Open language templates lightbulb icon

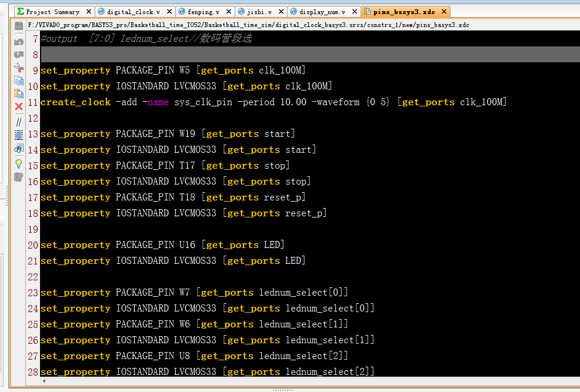(18, 163)
